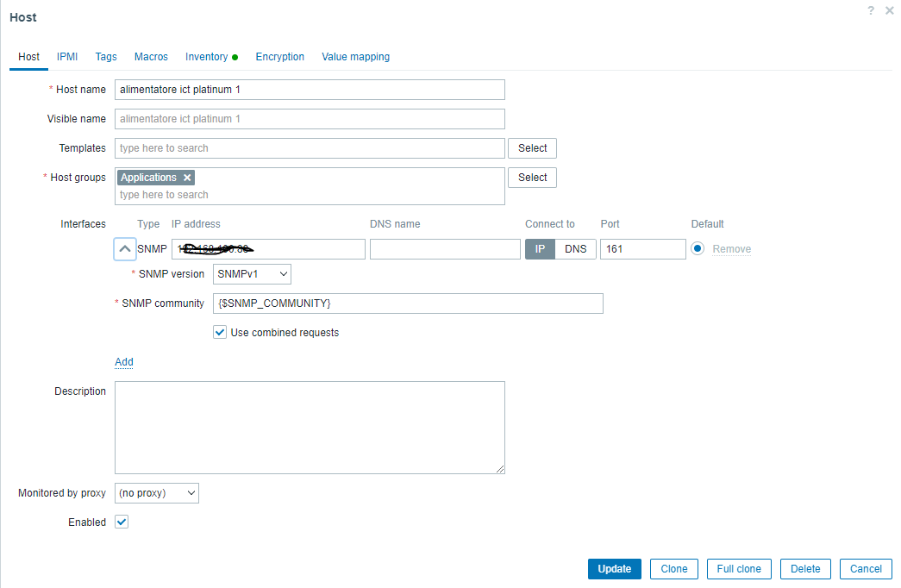Remove Applications tag with its x icon
Viewport: 901px width, 588px height.
pos(187,178)
